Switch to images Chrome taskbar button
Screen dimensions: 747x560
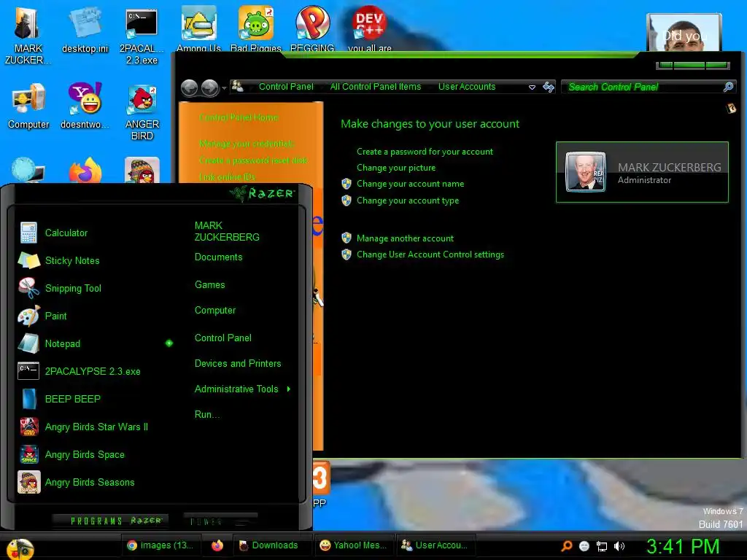160,545
